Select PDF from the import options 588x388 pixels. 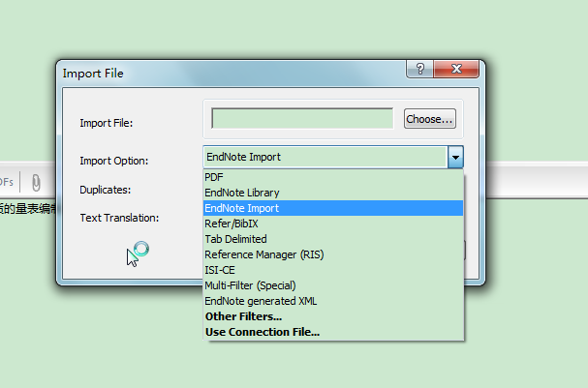333,177
